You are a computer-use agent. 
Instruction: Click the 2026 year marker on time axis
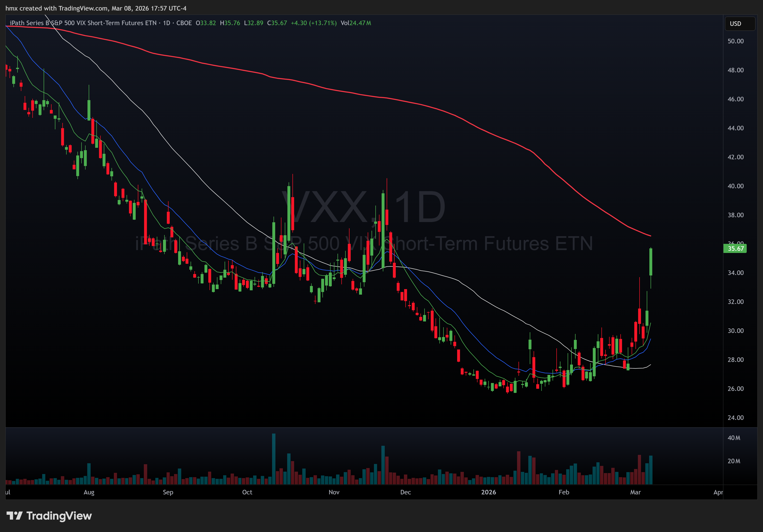pos(488,492)
